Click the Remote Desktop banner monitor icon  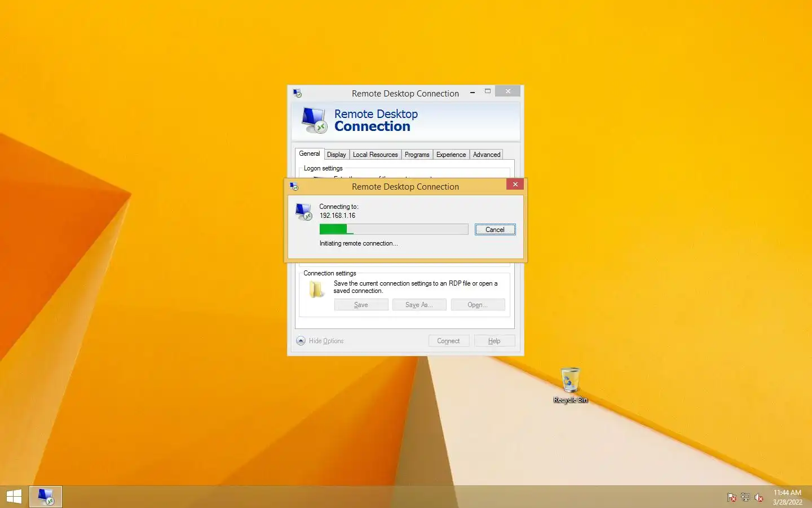314,120
